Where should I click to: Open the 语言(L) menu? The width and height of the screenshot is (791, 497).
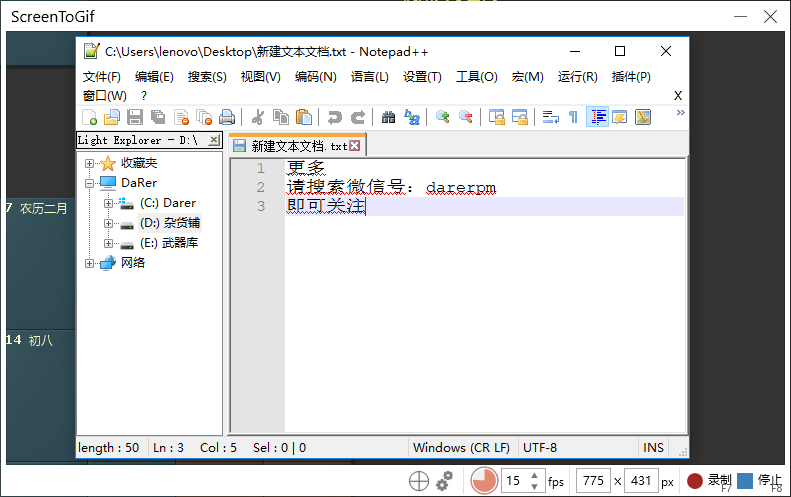pos(370,77)
